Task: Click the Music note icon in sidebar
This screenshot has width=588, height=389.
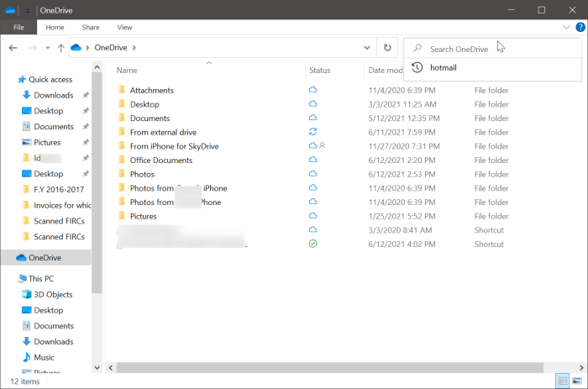Action: point(26,357)
